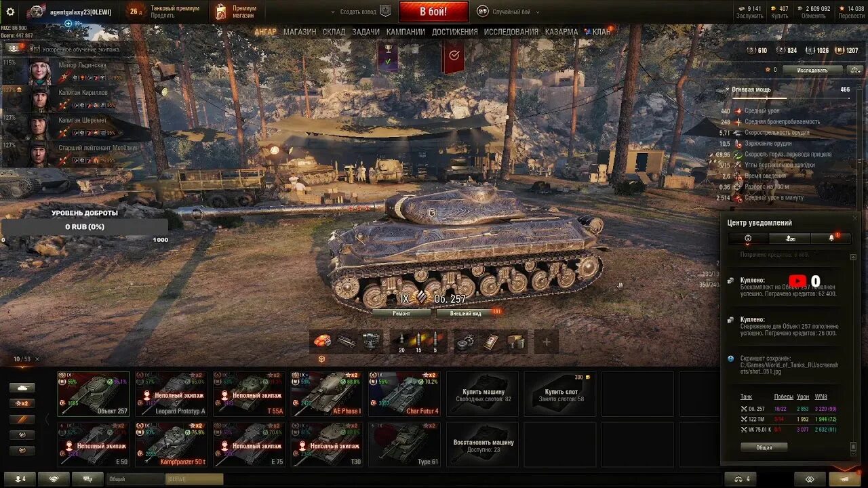Toggle the tank-type carousel filter button
Viewport: 868px width, 488px height.
pyautogui.click(x=22, y=388)
